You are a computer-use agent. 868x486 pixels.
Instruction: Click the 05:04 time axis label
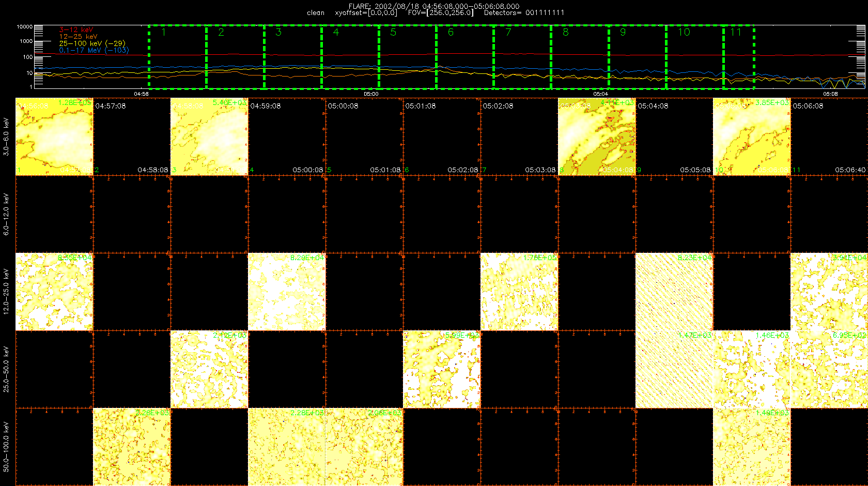(x=600, y=94)
